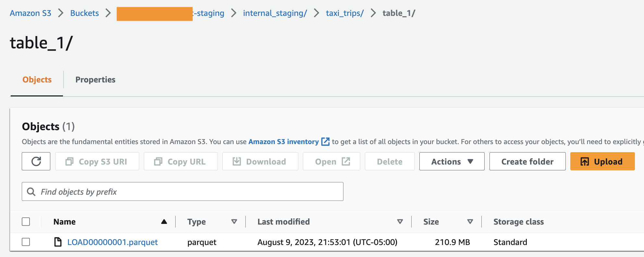Click the Download button
This screenshot has width=644, height=257.
click(260, 161)
